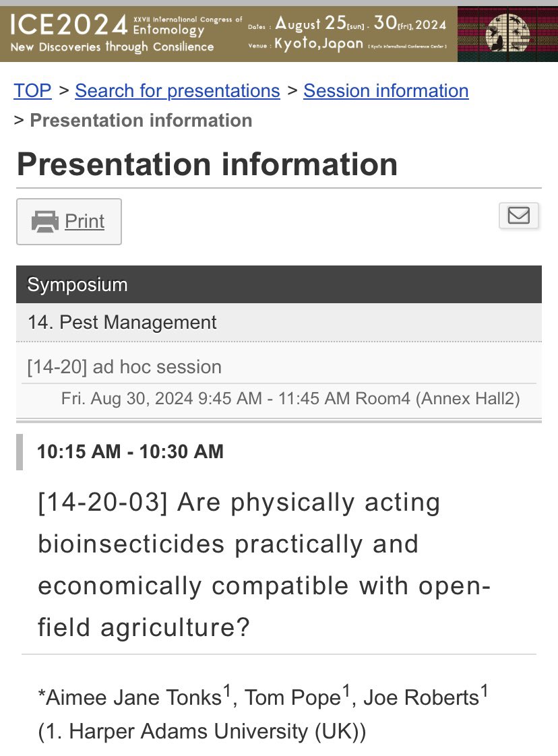Click the Symposium section header bar
558x756 pixels.
tap(279, 284)
